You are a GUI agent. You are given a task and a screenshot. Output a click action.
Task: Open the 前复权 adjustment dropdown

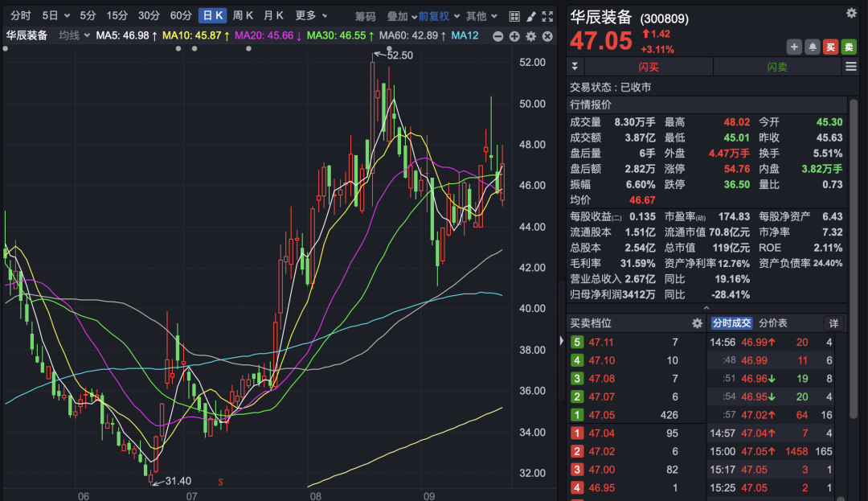click(x=438, y=16)
